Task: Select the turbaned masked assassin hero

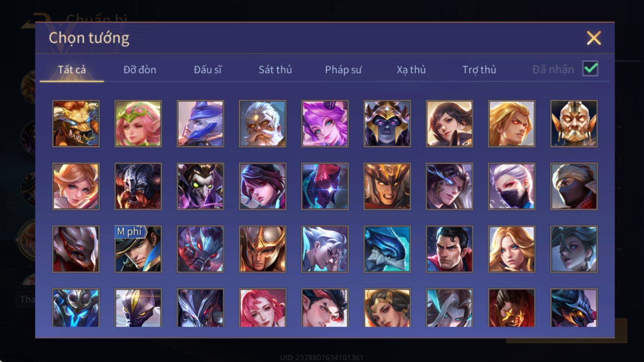Action: [x=574, y=186]
